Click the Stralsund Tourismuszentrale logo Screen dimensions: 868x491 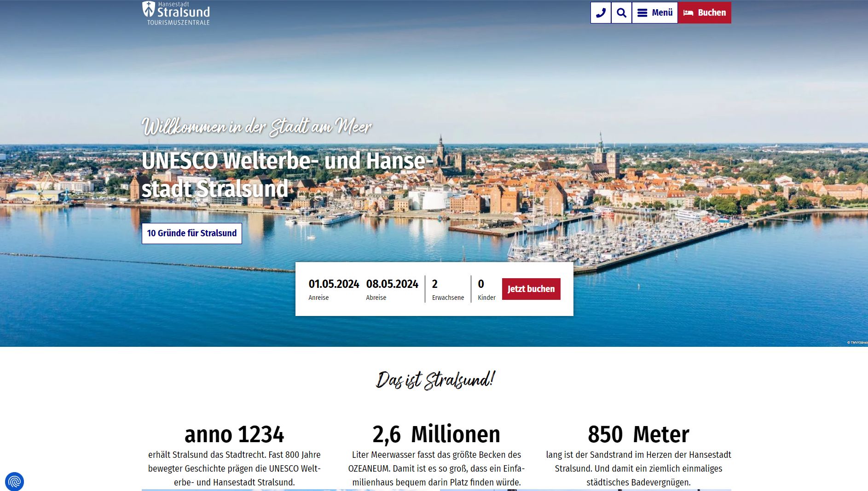pos(176,13)
